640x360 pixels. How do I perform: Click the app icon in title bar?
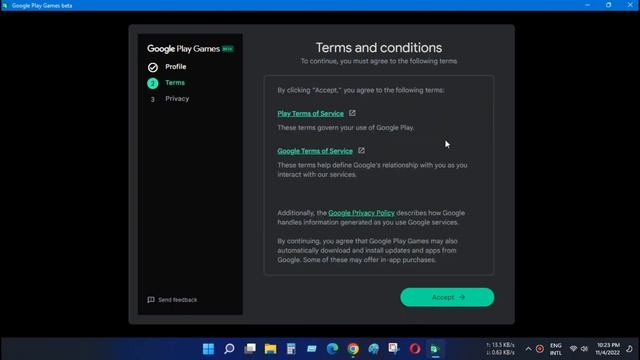(x=5, y=5)
